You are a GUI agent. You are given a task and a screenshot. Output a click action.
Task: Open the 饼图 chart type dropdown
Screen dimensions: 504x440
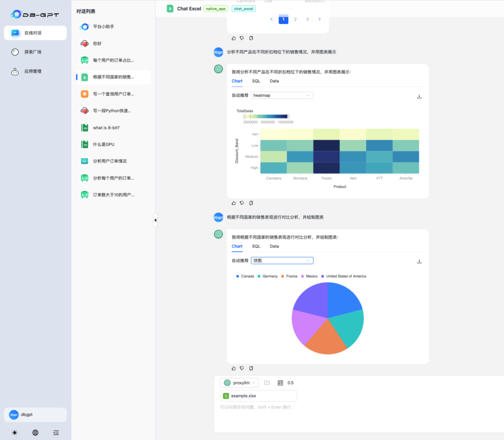[282, 261]
